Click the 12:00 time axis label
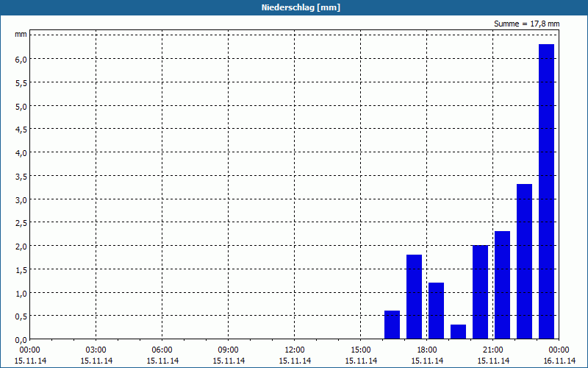This screenshot has width=588, height=368. tap(295, 350)
